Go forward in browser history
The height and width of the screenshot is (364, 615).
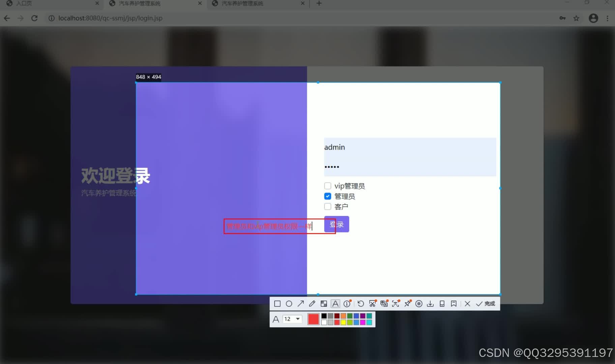[21, 18]
